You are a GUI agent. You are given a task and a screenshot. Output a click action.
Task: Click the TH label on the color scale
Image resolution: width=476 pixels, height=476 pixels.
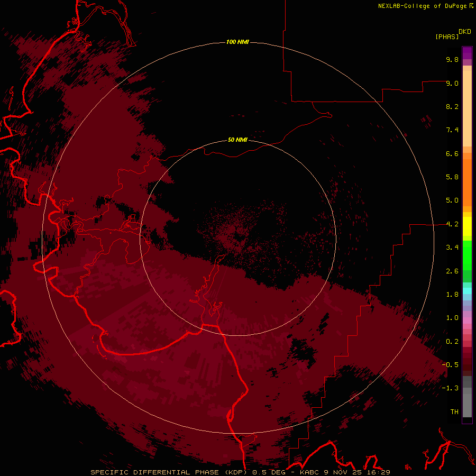[454, 412]
